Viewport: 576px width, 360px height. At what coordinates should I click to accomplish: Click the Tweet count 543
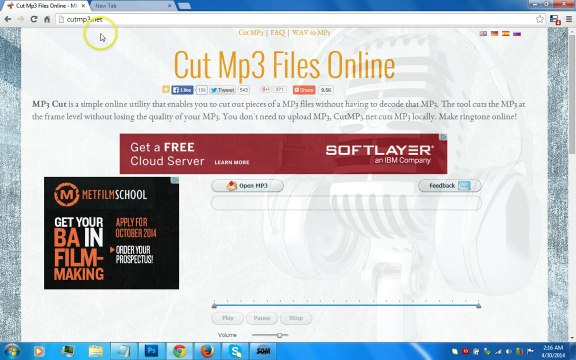[x=244, y=90]
